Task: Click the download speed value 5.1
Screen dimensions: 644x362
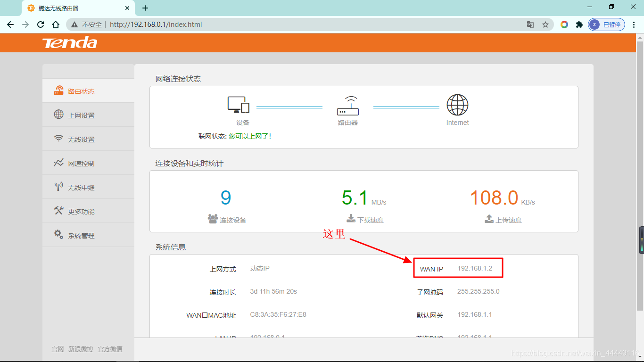Action: coord(355,198)
